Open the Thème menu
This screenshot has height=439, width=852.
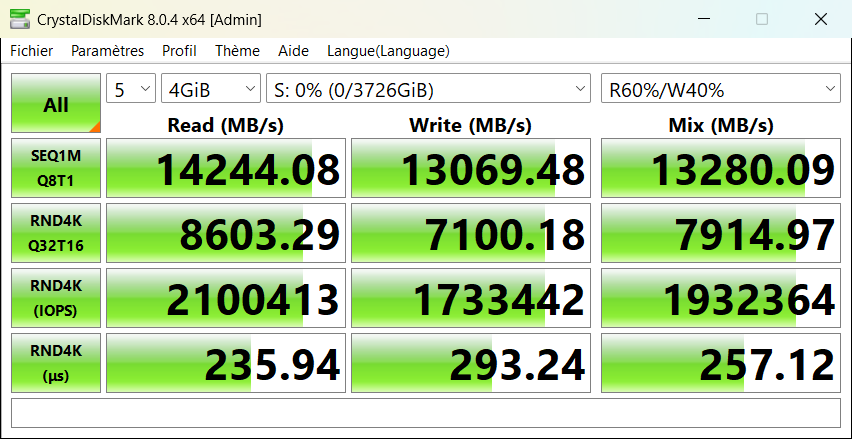pyautogui.click(x=237, y=51)
